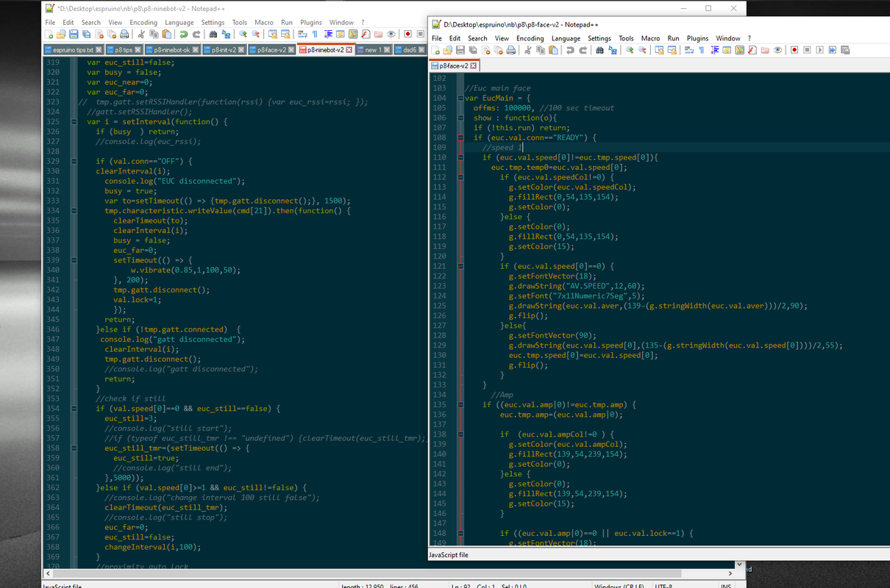Click Close document icon in p8-face-v2 toolbar
Screen dimensions: 890x588
[486, 50]
